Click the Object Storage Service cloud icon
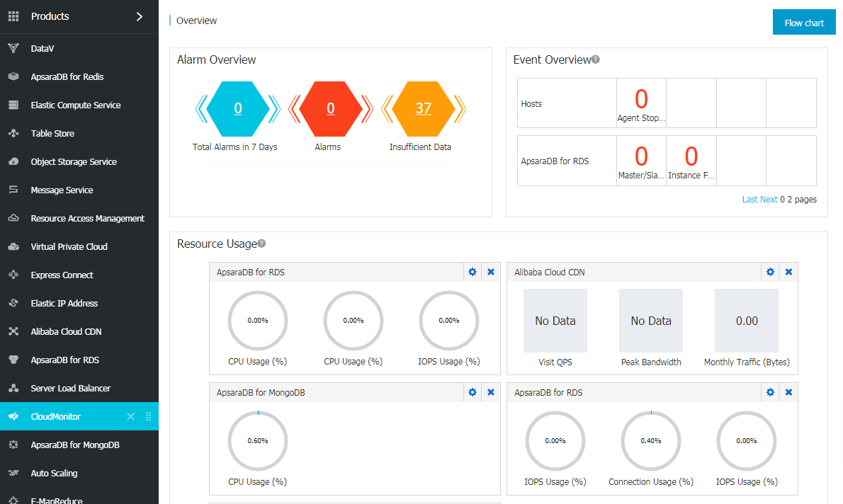Viewport: 843px width, 504px height. [x=13, y=162]
